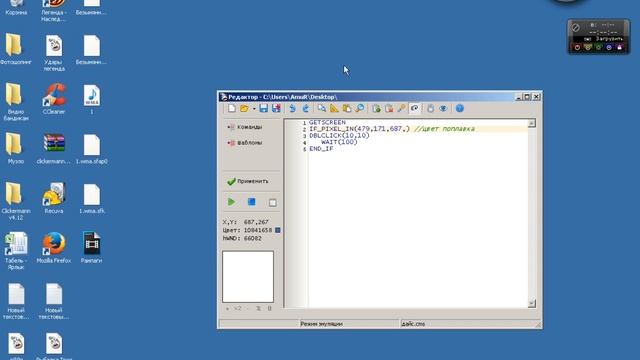Click the HWND value 66082 in the side panel
The width and height of the screenshot is (640, 360).
click(x=253, y=238)
